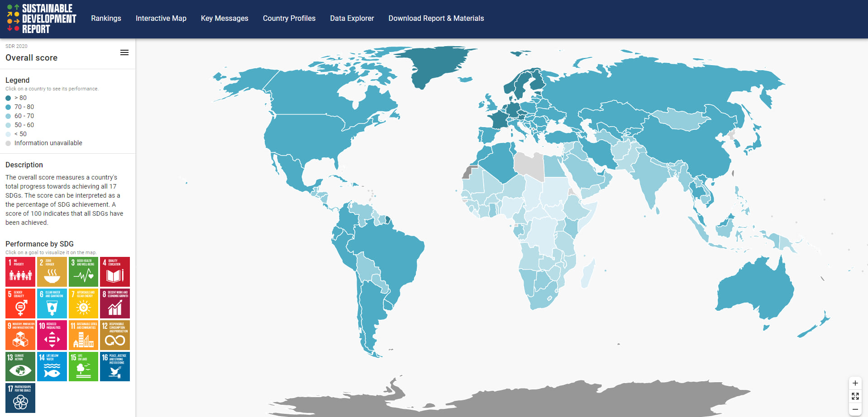Select the SDG 5 Gender Equality goal icon
The width and height of the screenshot is (868, 417).
(20, 303)
